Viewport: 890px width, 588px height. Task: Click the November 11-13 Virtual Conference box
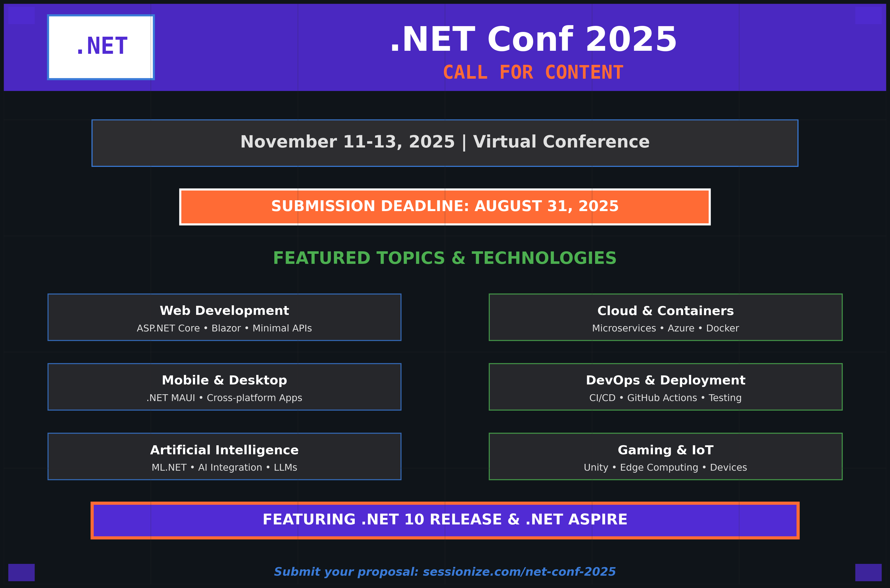445,143
